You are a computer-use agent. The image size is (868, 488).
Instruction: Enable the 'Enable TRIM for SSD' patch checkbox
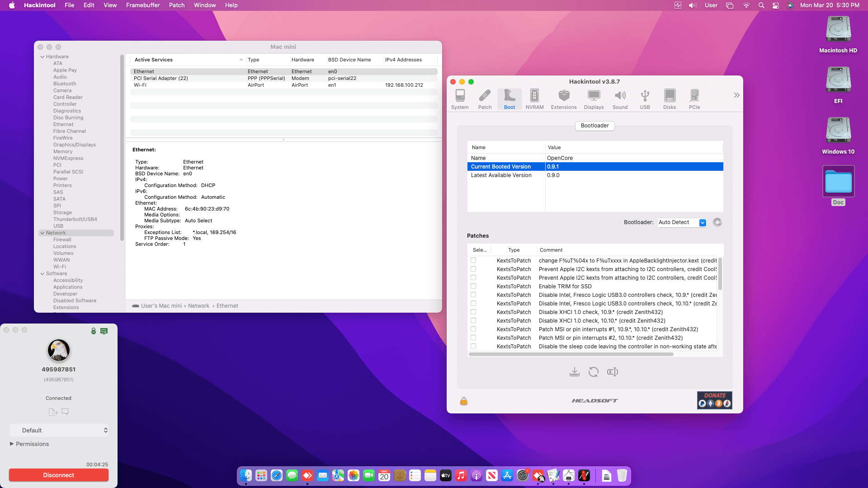pyautogui.click(x=473, y=286)
